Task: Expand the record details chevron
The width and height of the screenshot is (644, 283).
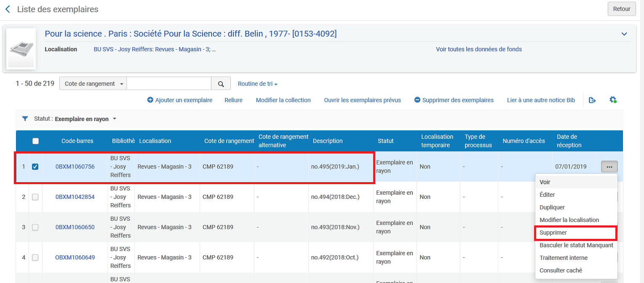Action: (x=624, y=34)
